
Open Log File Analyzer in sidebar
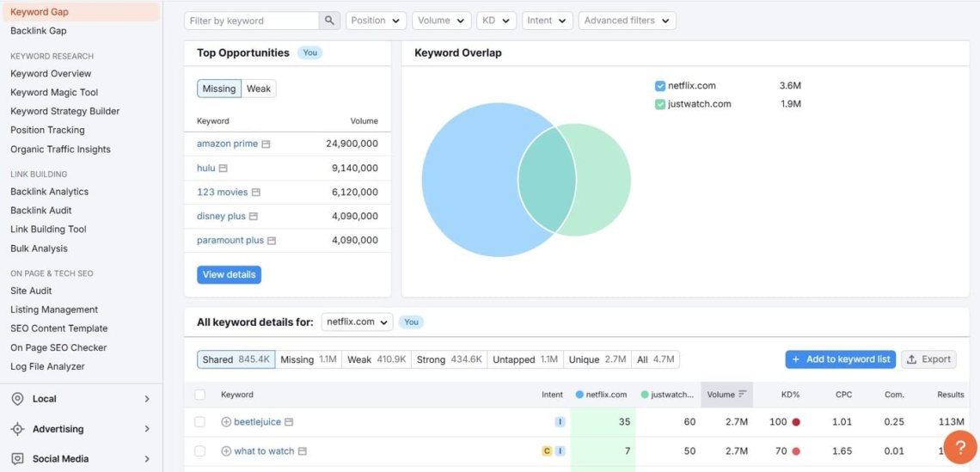click(47, 366)
